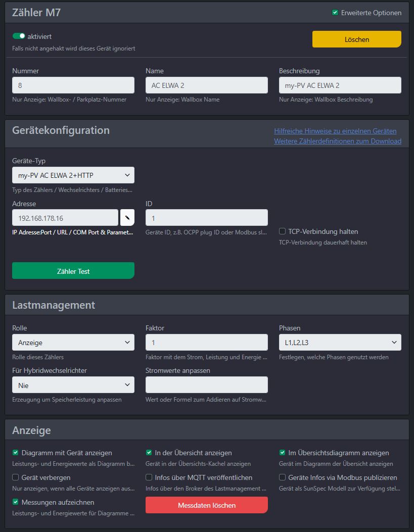Click the Faktor input field
This screenshot has height=532, width=414.
(207, 343)
